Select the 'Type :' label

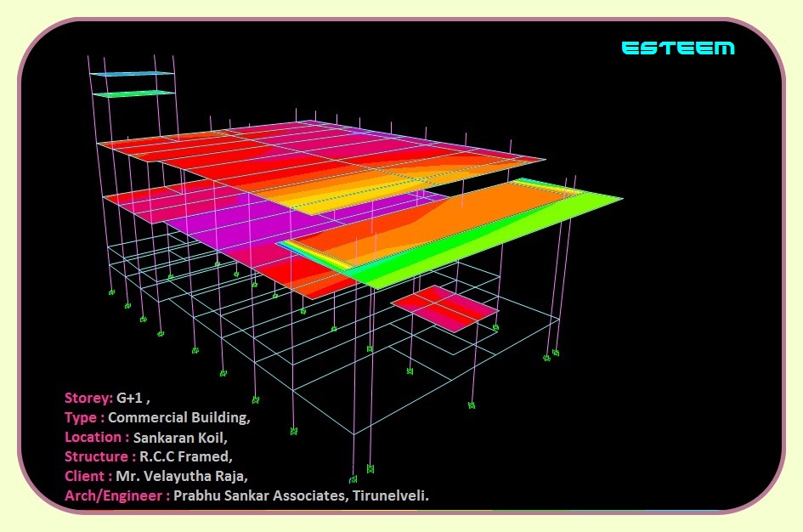(84, 417)
